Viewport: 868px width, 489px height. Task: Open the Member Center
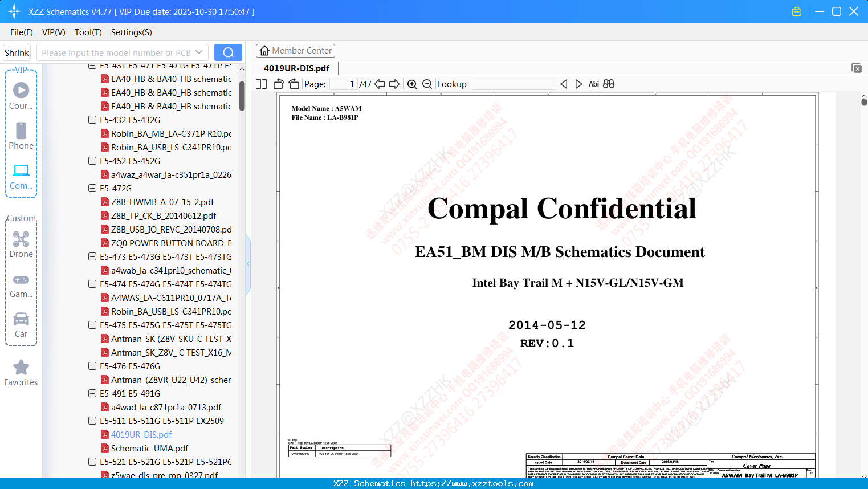(295, 51)
